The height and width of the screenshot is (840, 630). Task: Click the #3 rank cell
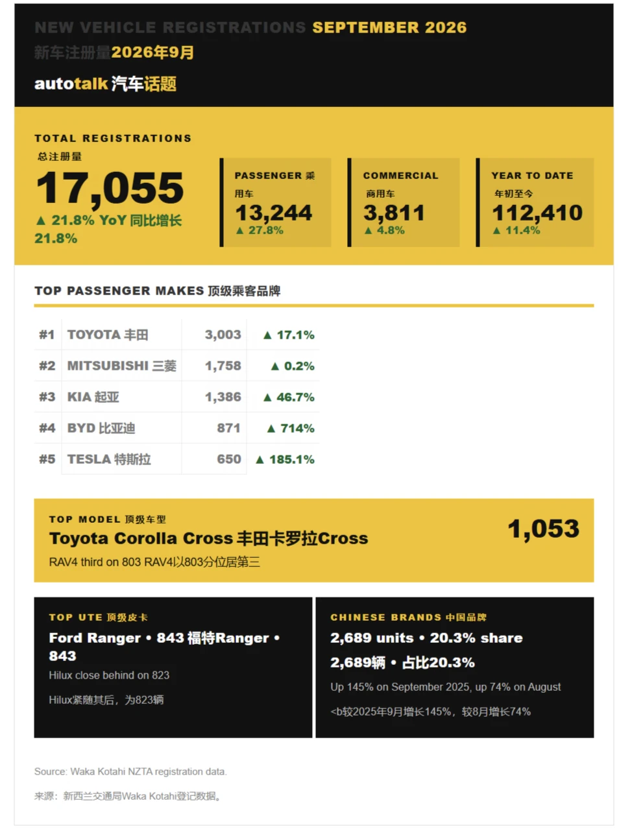pos(47,397)
